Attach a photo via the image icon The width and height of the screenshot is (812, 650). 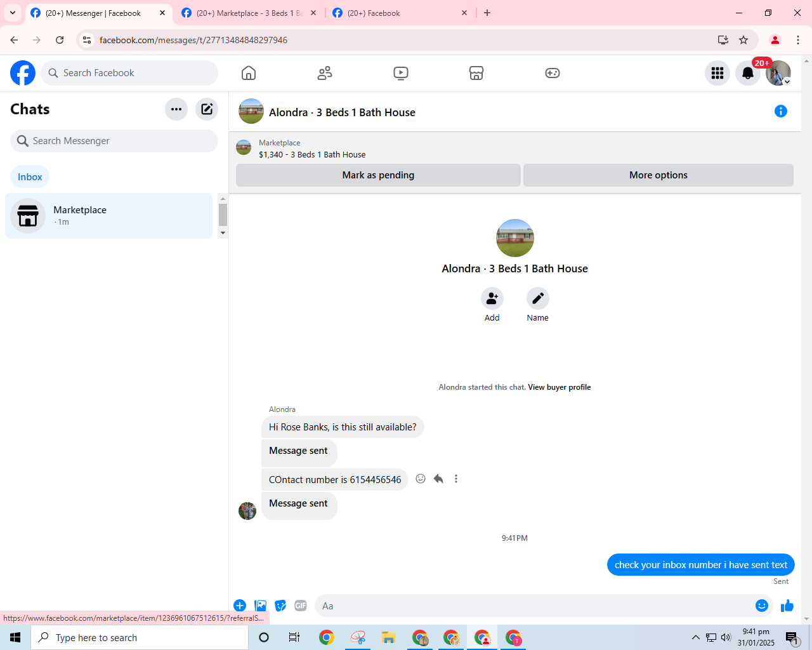260,606
